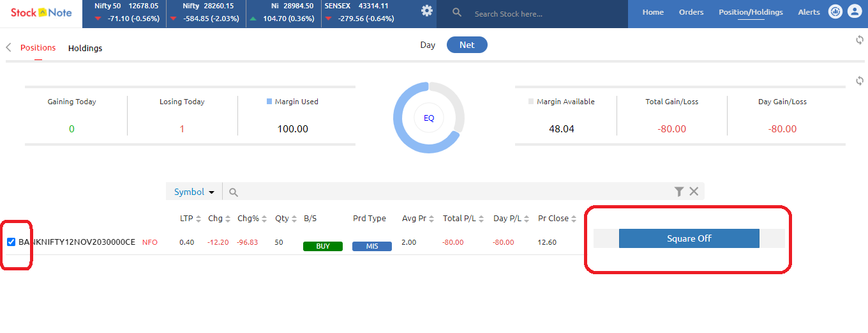
Task: Click the Margin Available value 48.04
Action: point(562,129)
